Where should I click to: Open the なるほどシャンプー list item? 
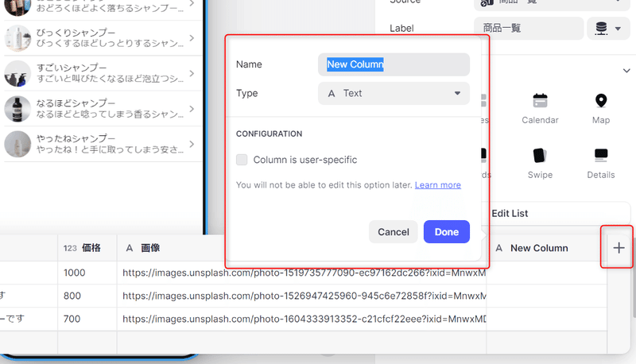(x=103, y=109)
